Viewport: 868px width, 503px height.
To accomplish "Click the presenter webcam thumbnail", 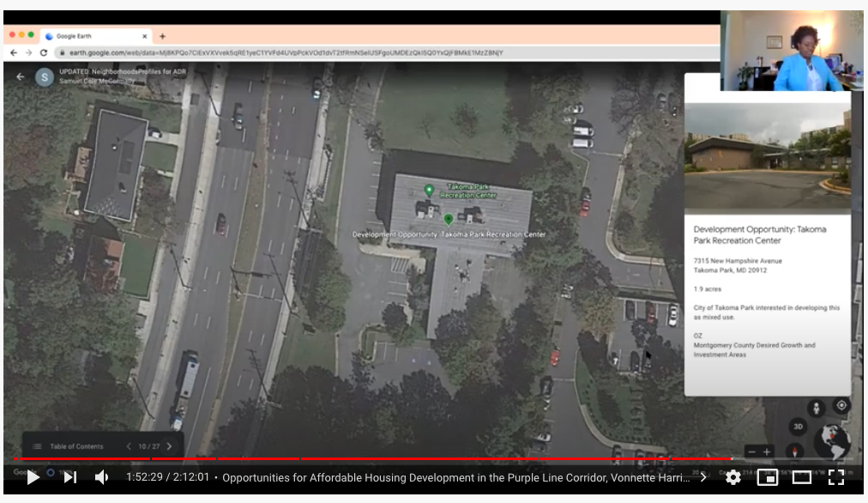I will point(792,51).
